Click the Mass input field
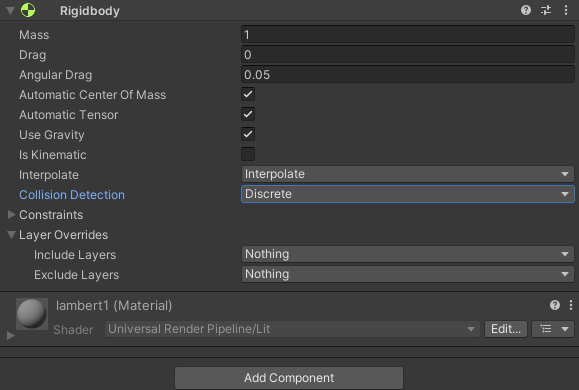The height and width of the screenshot is (390, 579). point(408,35)
